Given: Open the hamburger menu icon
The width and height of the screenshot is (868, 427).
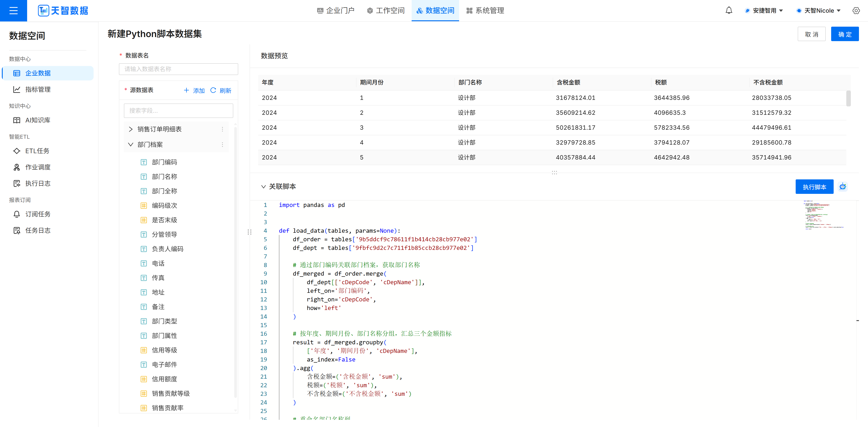Looking at the screenshot, I should pyautogui.click(x=14, y=10).
